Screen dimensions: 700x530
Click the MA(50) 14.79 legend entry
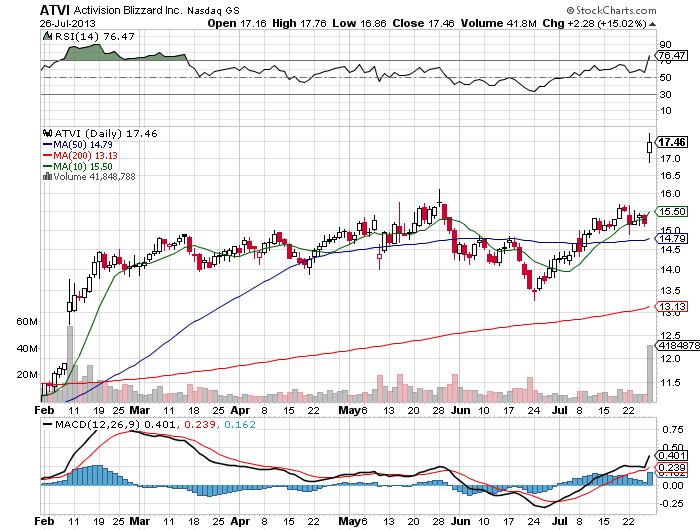pyautogui.click(x=78, y=145)
